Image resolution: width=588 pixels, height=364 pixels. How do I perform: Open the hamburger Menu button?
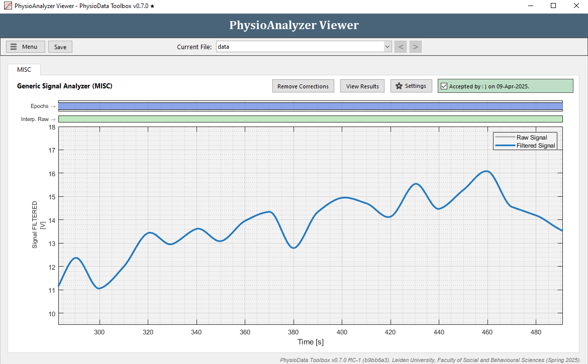point(26,47)
